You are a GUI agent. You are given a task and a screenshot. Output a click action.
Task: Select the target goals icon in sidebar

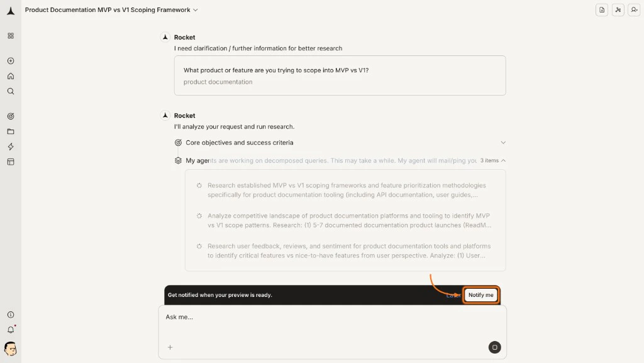(x=10, y=116)
